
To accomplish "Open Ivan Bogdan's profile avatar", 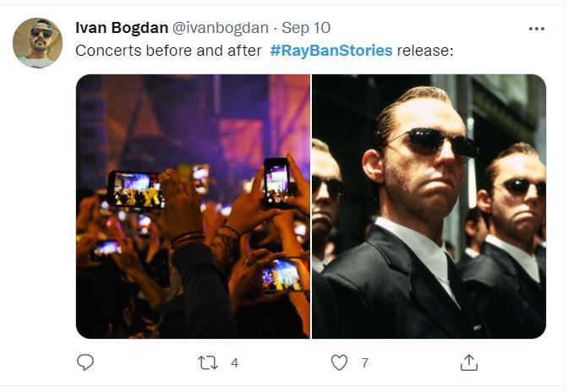I will tap(37, 42).
